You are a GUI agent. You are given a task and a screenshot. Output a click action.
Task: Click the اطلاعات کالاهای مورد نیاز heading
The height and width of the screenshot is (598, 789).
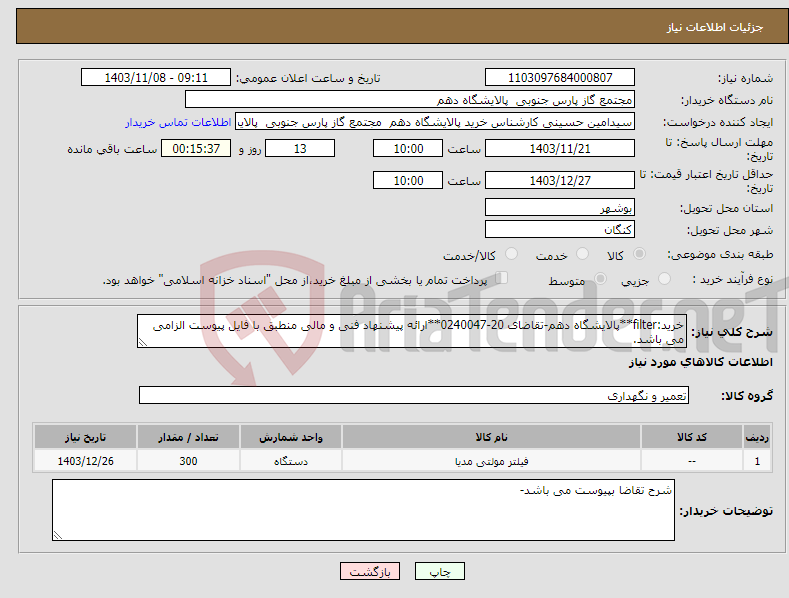pyautogui.click(x=700, y=362)
